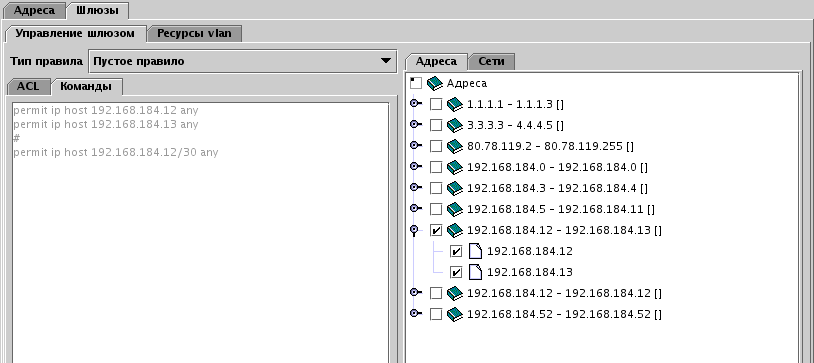Expand the 192.168.184.52 - 192.168.184.52 node
The height and width of the screenshot is (363, 814).
tap(416, 314)
